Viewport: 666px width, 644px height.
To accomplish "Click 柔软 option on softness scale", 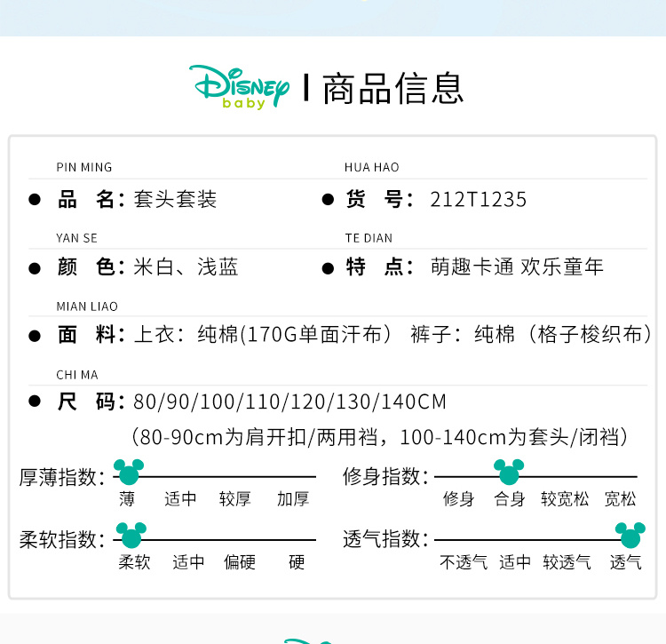I will click(x=134, y=562).
